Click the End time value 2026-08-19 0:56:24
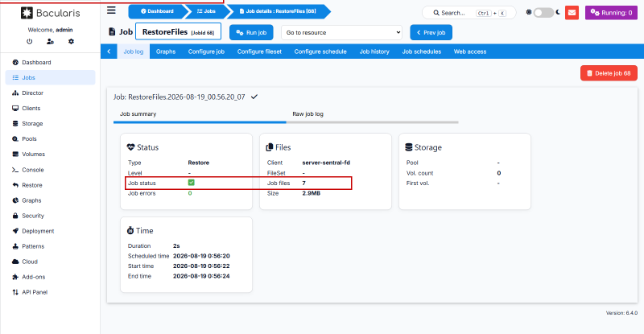The width and height of the screenshot is (644, 334). coord(201,276)
